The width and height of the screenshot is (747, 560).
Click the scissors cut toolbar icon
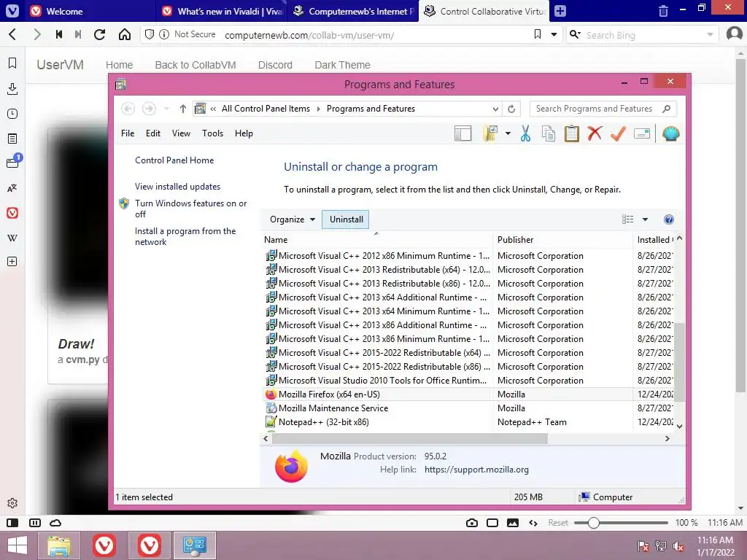pos(525,134)
